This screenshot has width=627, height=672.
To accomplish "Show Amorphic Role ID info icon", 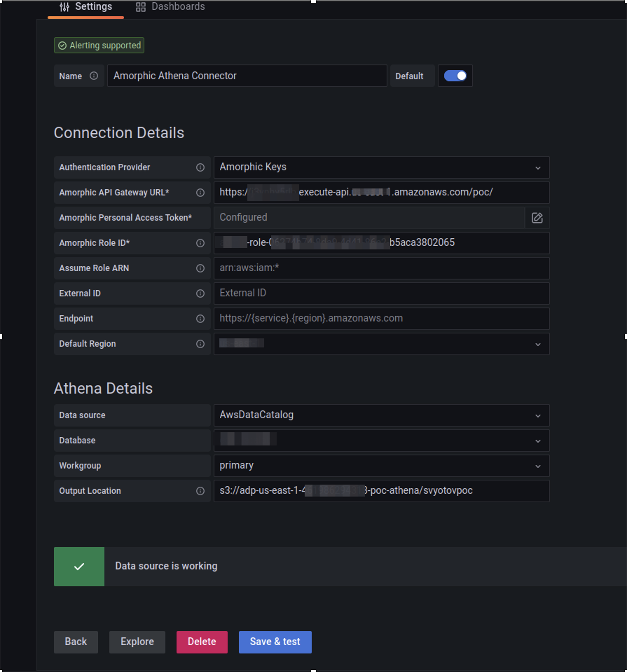I will point(200,243).
